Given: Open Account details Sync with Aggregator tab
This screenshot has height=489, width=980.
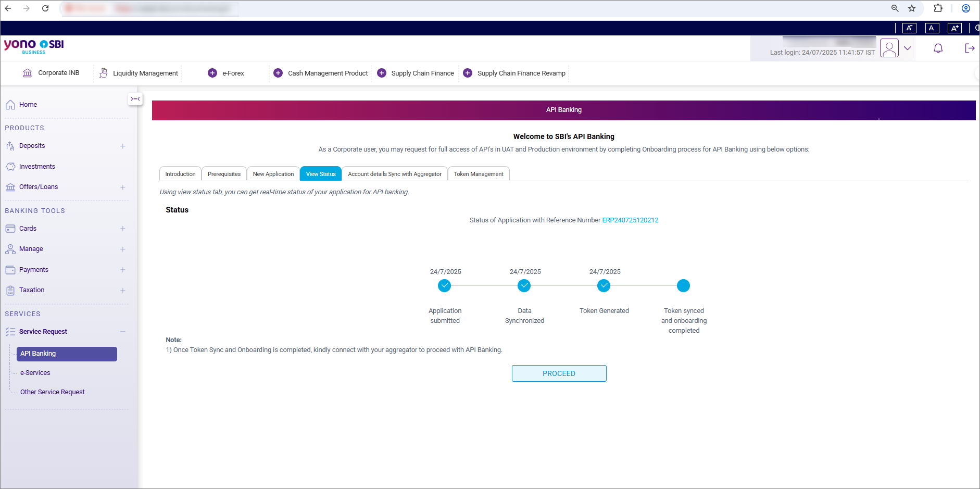Looking at the screenshot, I should pyautogui.click(x=395, y=174).
